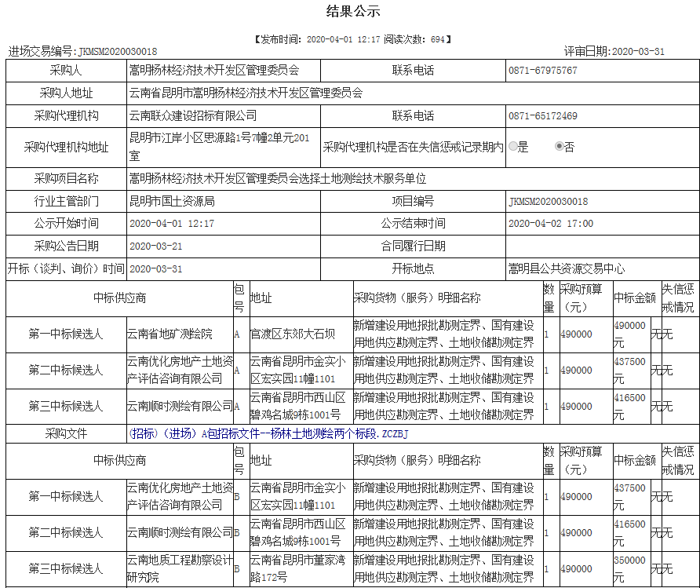Click the project name ending '选择土地测绘技术服务单位'
Image resolution: width=700 pixels, height=588 pixels.
tap(278, 179)
